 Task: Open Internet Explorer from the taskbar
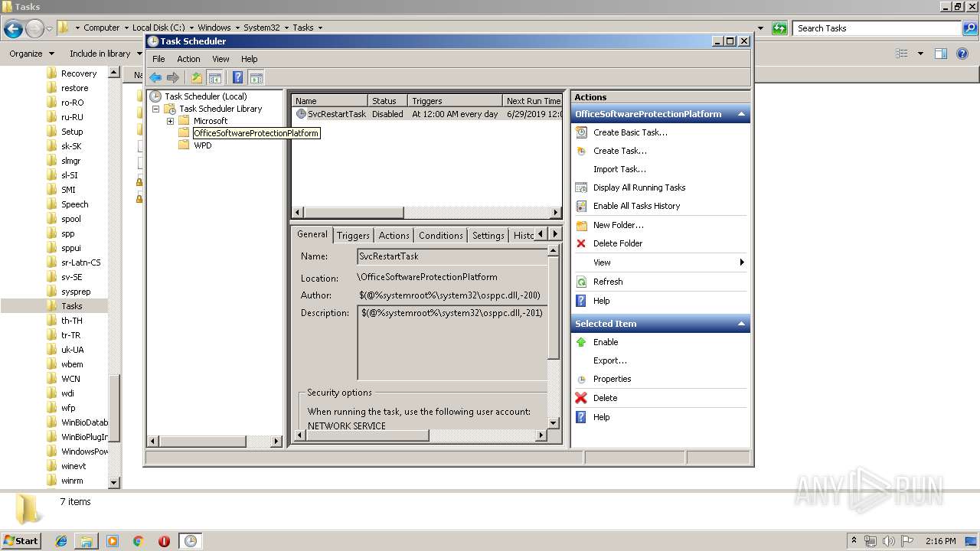click(x=61, y=541)
